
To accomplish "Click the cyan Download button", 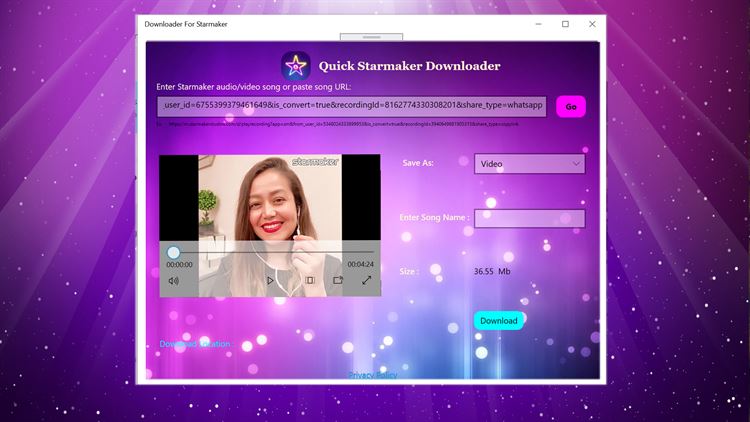I will pyautogui.click(x=498, y=321).
